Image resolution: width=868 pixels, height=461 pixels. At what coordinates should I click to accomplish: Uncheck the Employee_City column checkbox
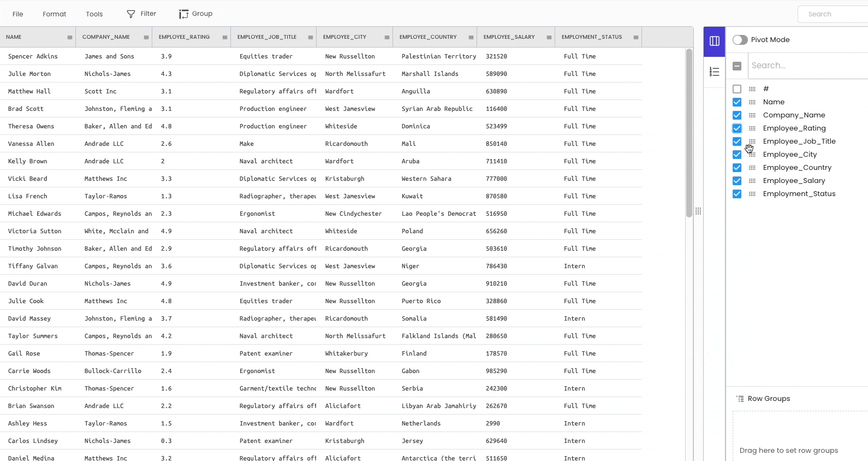pyautogui.click(x=737, y=155)
